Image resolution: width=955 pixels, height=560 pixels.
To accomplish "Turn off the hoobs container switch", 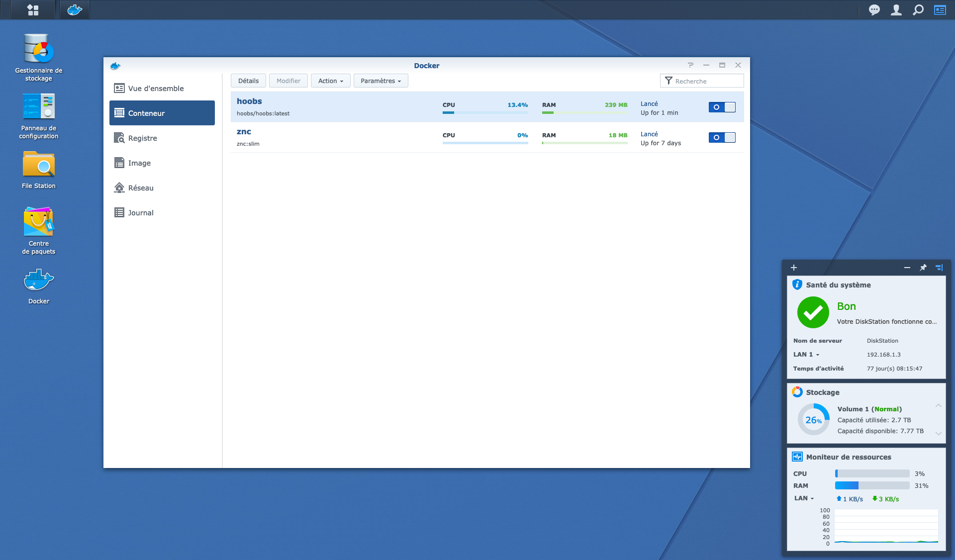I will [722, 107].
